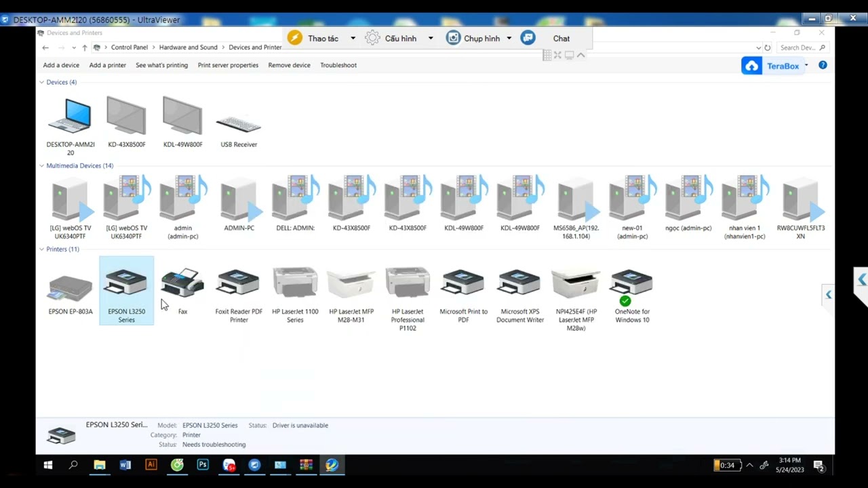Image resolution: width=868 pixels, height=488 pixels.
Task: Collapse the Devices (4) group
Action: pos(41,82)
